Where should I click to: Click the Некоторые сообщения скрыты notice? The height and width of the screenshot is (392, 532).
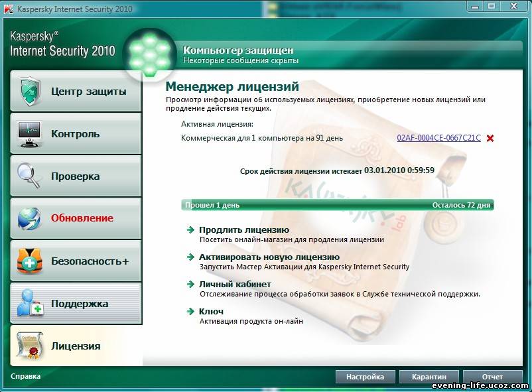pyautogui.click(x=241, y=60)
